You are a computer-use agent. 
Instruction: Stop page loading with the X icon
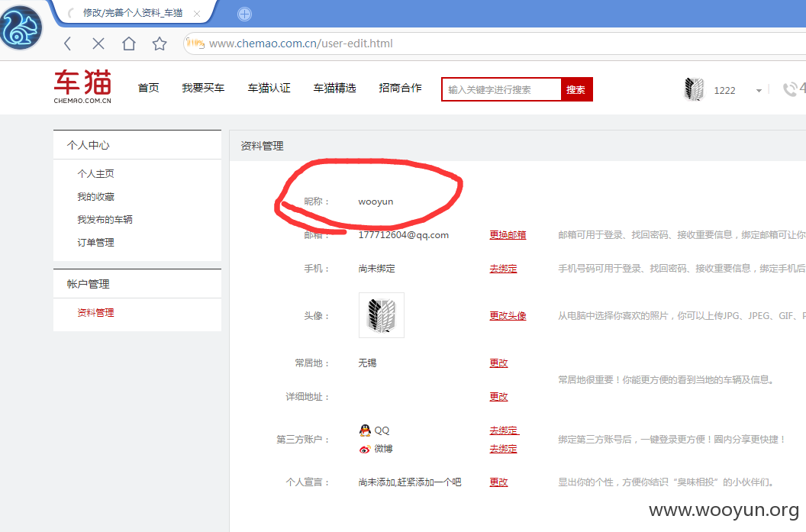tap(98, 44)
